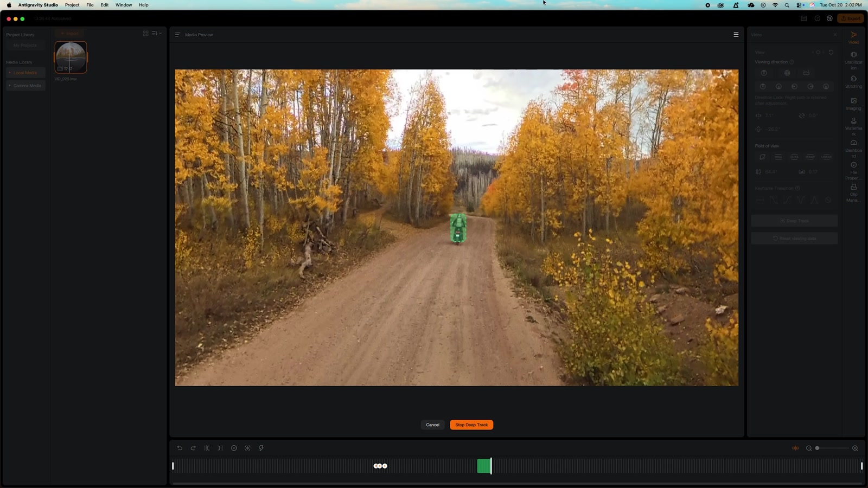Zoom in the timeline with plus magnifier
Viewport: 868px width, 488px height.
pyautogui.click(x=855, y=448)
